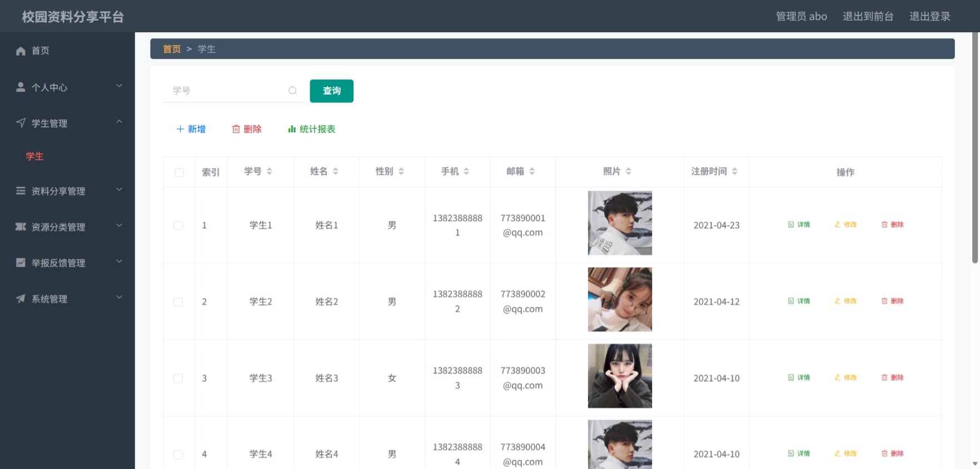Viewport: 980px width, 469px height.
Task: Click the 校园资料分享平台 site title
Action: [73, 17]
